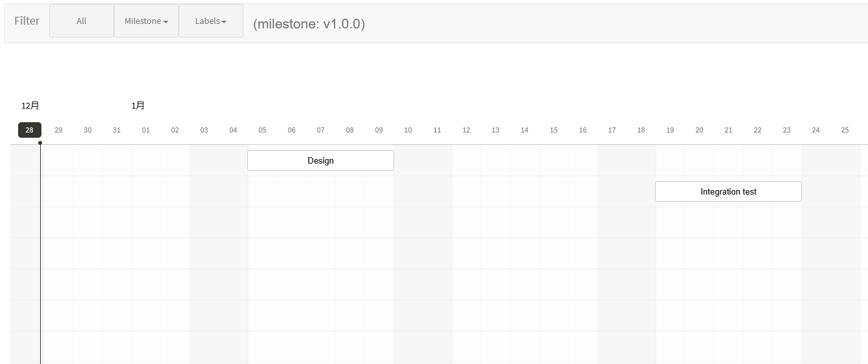Select date 09 in the timeline header

(379, 130)
